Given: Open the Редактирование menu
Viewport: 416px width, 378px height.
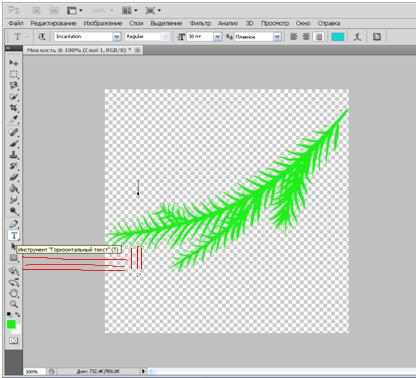Looking at the screenshot, I should [53, 23].
